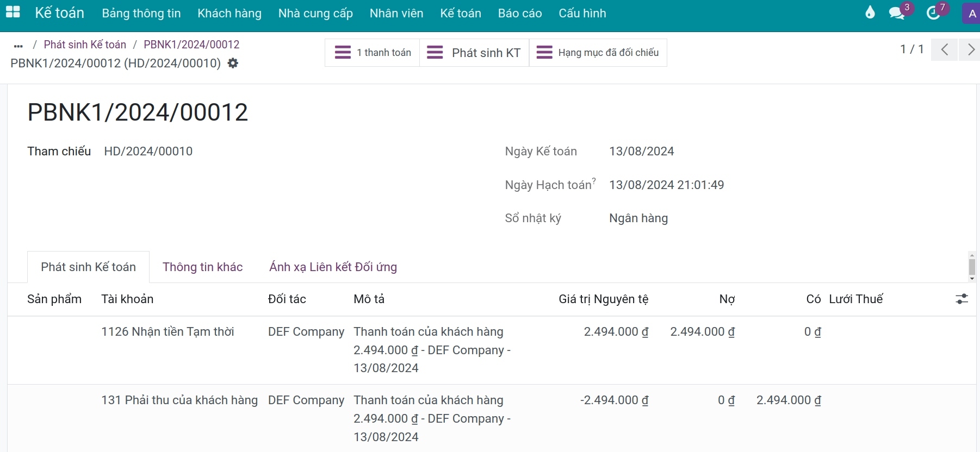Expand breadcrumb ellipsis menu
Screen dimensions: 980x452
[x=18, y=46]
